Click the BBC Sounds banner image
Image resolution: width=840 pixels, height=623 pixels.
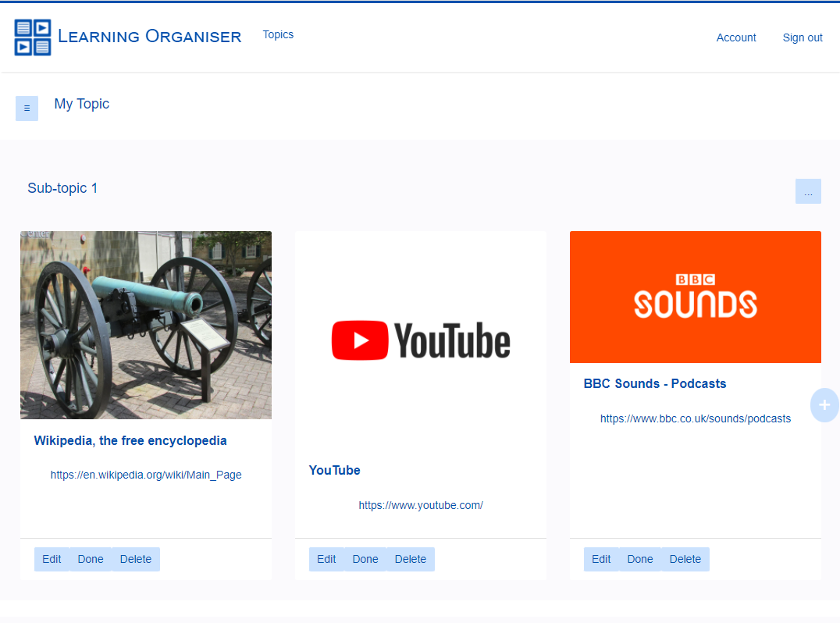695,297
